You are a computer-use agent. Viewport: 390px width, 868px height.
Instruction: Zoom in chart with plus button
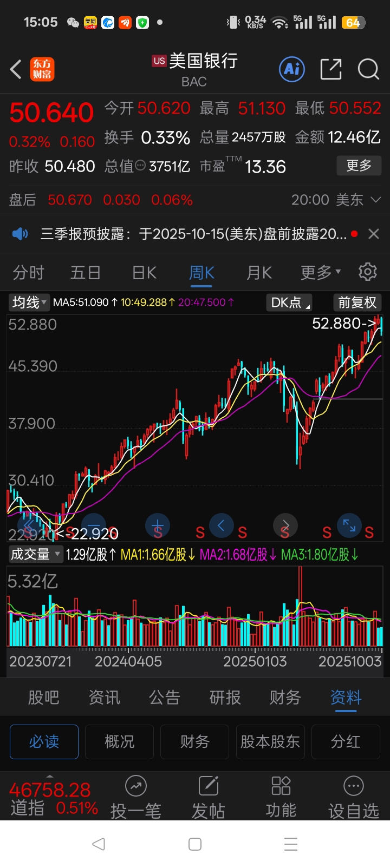[158, 525]
